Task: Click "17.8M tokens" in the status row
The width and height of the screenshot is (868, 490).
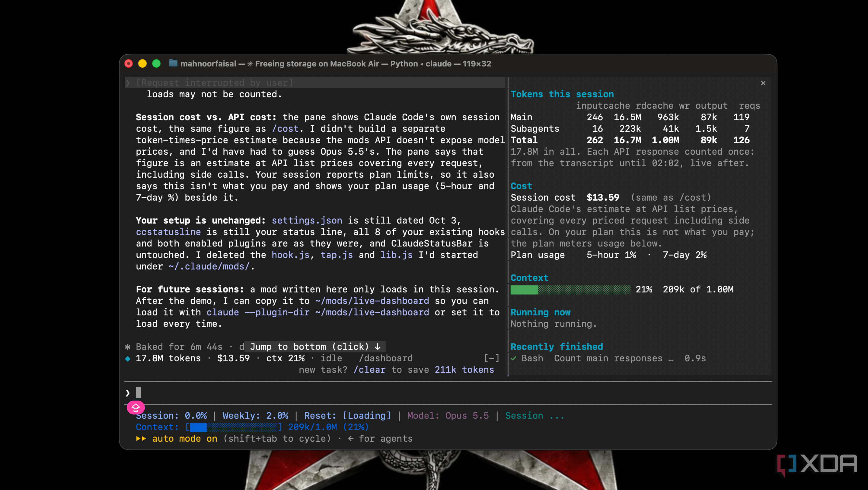Action: point(168,358)
